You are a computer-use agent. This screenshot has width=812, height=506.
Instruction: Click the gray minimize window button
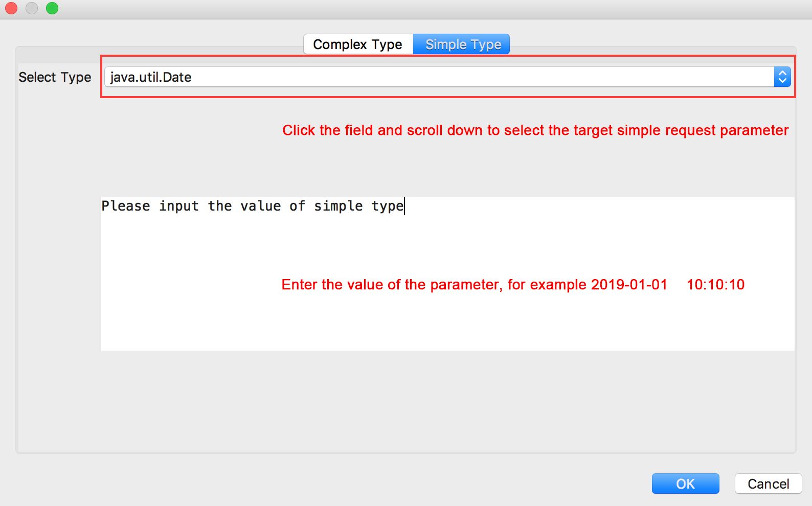pyautogui.click(x=32, y=8)
